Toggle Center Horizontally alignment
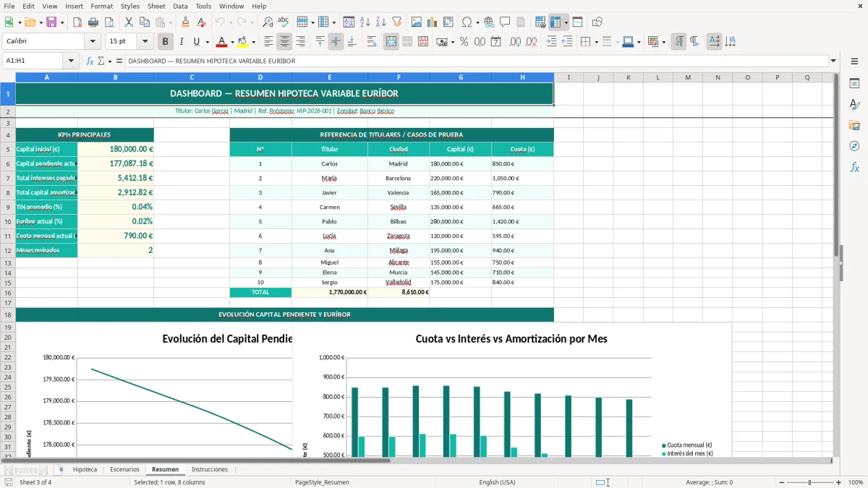 click(x=284, y=42)
